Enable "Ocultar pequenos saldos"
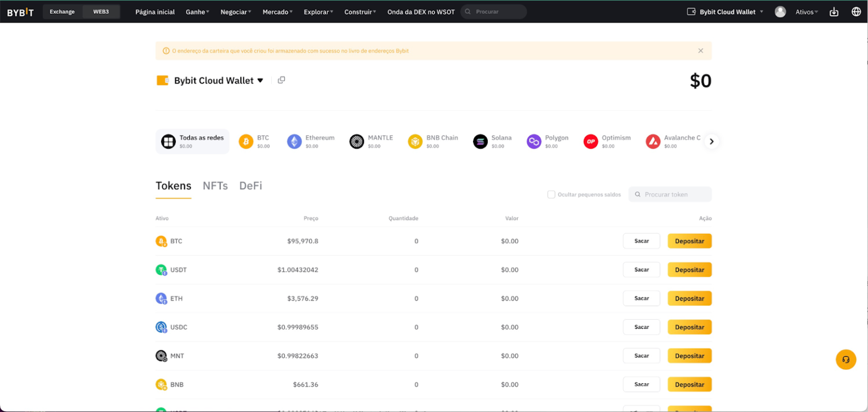Screen dimensions: 868x412 [551, 194]
